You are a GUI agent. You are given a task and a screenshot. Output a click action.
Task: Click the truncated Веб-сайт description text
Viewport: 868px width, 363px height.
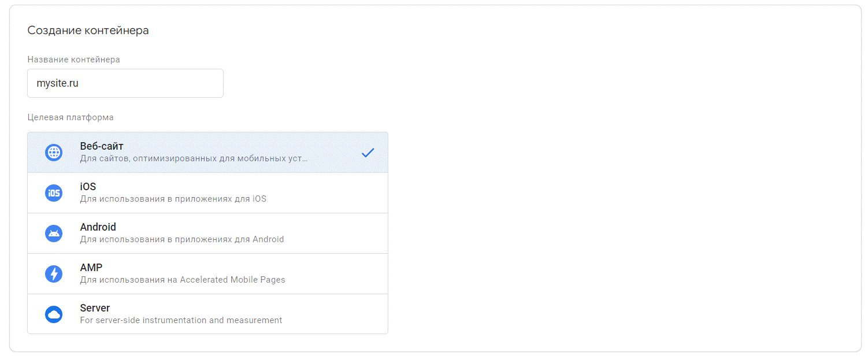tap(194, 158)
